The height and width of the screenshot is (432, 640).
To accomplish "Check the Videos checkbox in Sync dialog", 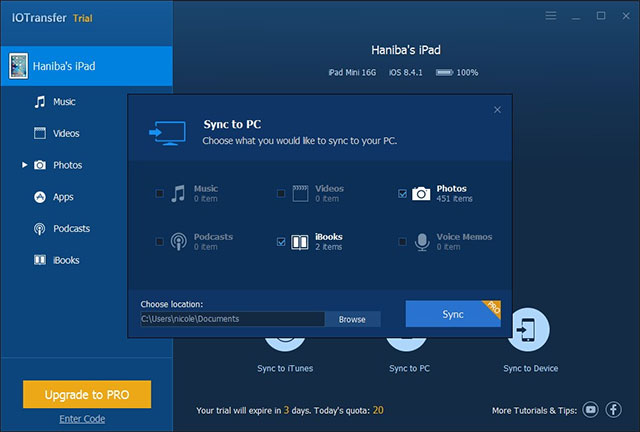I will (281, 193).
